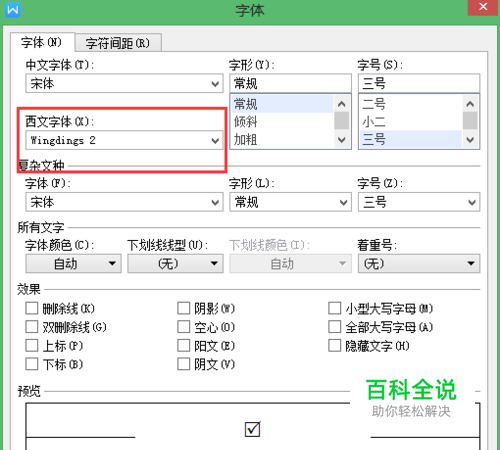Enable the 全部大写字母(A) checkbox

click(x=335, y=327)
